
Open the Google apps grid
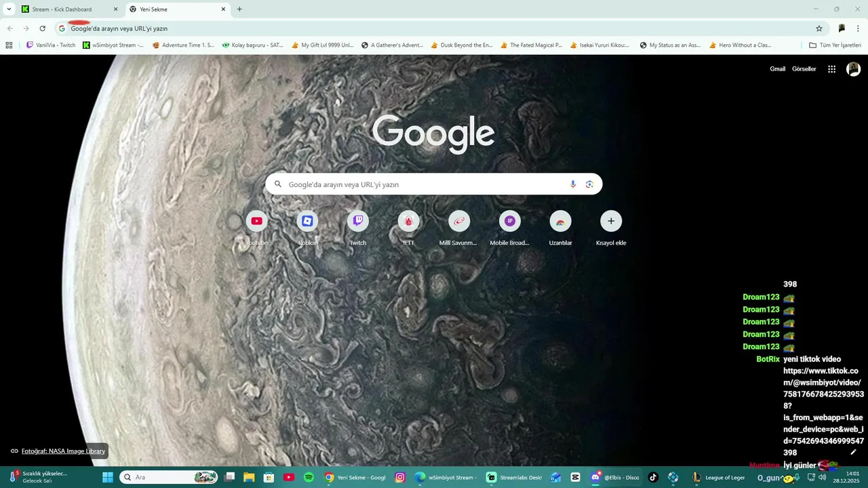pos(831,69)
